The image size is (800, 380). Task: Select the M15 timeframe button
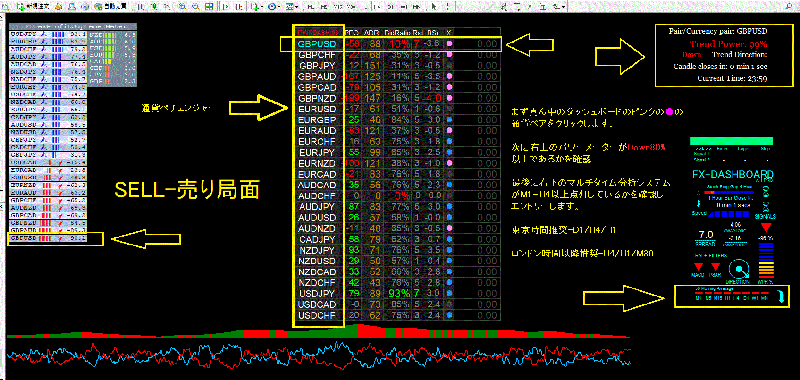[337, 7]
